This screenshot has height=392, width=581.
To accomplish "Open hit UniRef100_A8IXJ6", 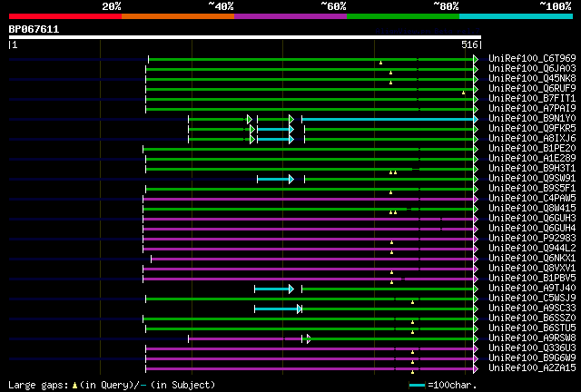I will (x=532, y=138).
